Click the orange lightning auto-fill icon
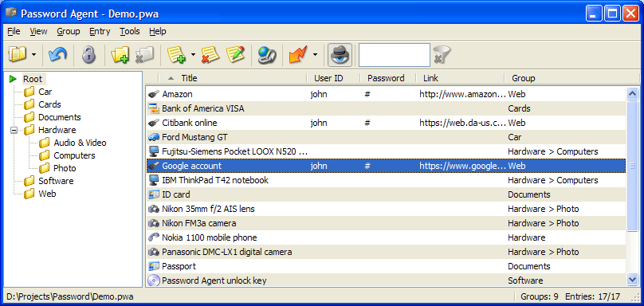The image size is (644, 306). pos(298,54)
